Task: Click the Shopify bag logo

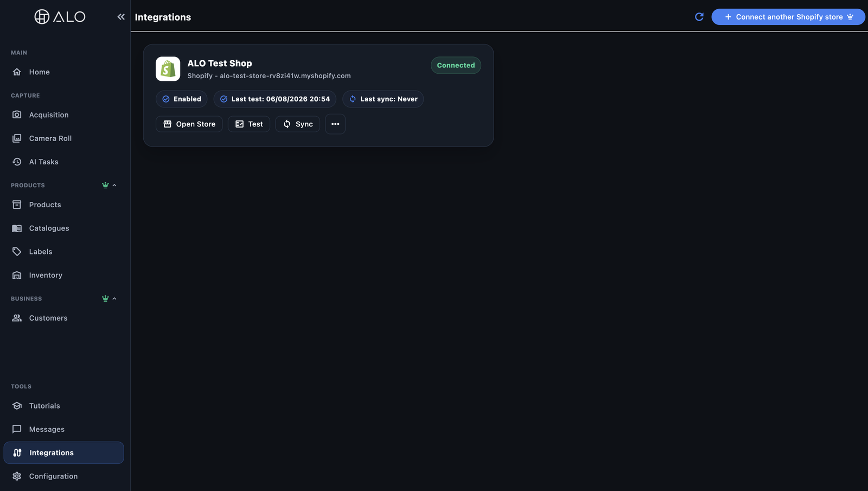Action: click(168, 69)
